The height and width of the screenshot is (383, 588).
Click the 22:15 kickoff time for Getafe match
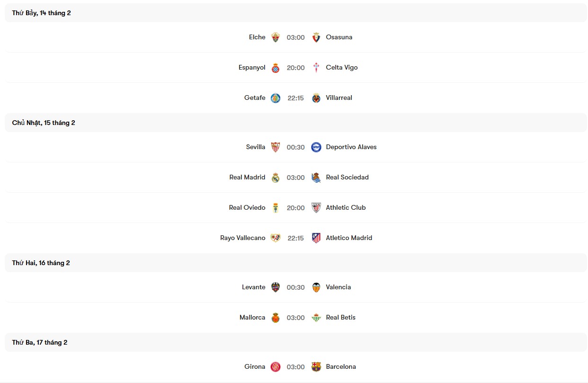click(295, 98)
